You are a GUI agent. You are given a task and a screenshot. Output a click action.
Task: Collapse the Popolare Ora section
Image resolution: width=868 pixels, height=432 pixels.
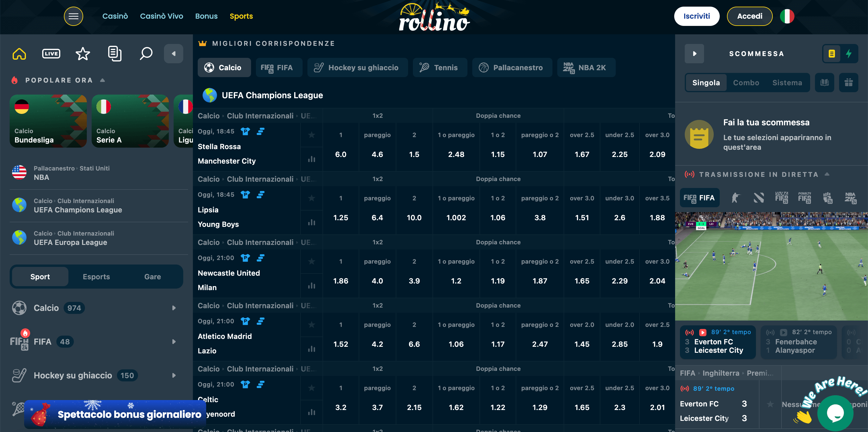pyautogui.click(x=103, y=80)
